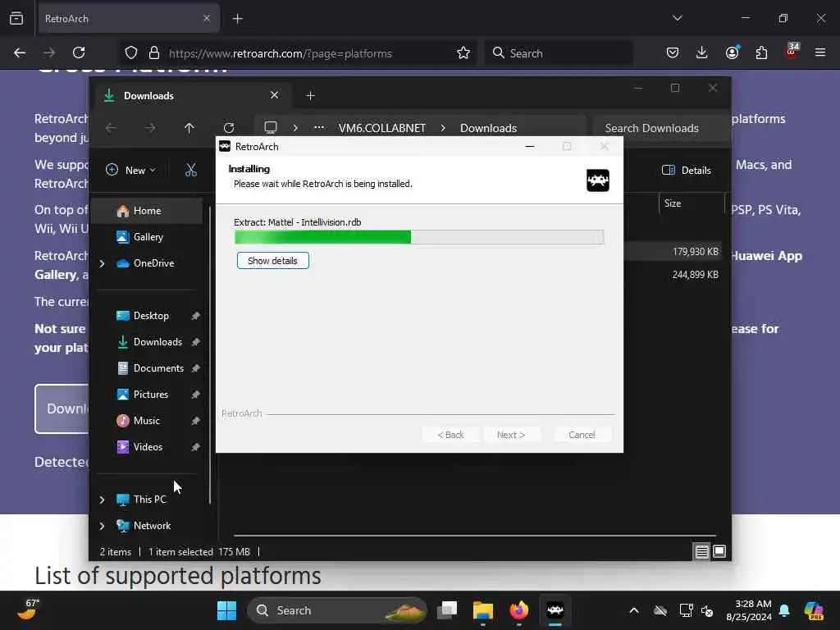Show hidden system tray icons
The width and height of the screenshot is (840, 630).
click(x=634, y=610)
